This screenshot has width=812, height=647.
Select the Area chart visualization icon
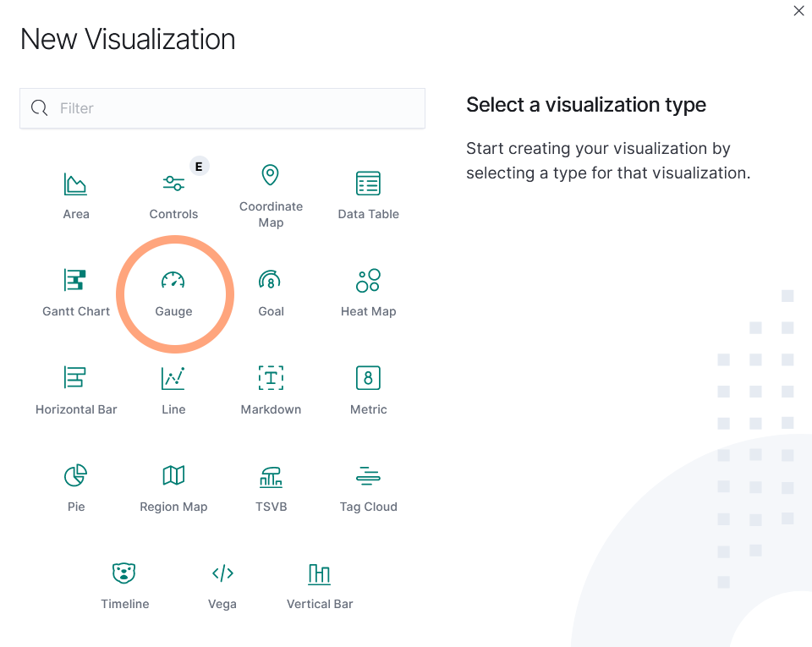pos(76,184)
